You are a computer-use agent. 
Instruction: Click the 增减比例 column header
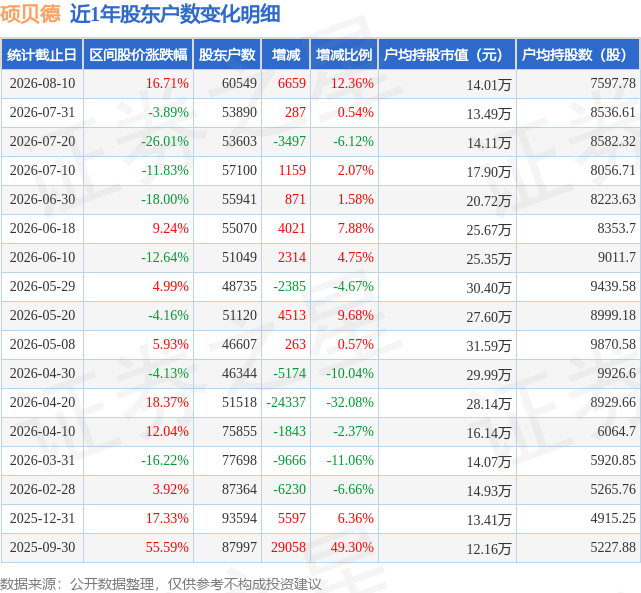(344, 54)
